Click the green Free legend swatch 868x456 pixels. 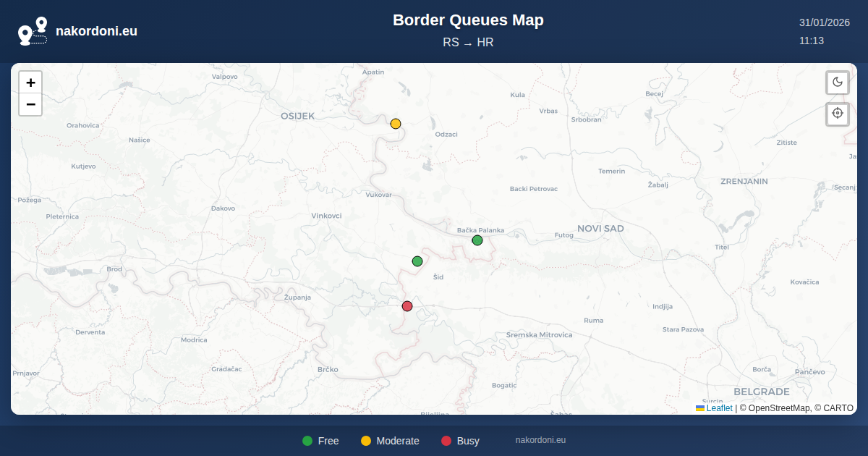coord(307,441)
